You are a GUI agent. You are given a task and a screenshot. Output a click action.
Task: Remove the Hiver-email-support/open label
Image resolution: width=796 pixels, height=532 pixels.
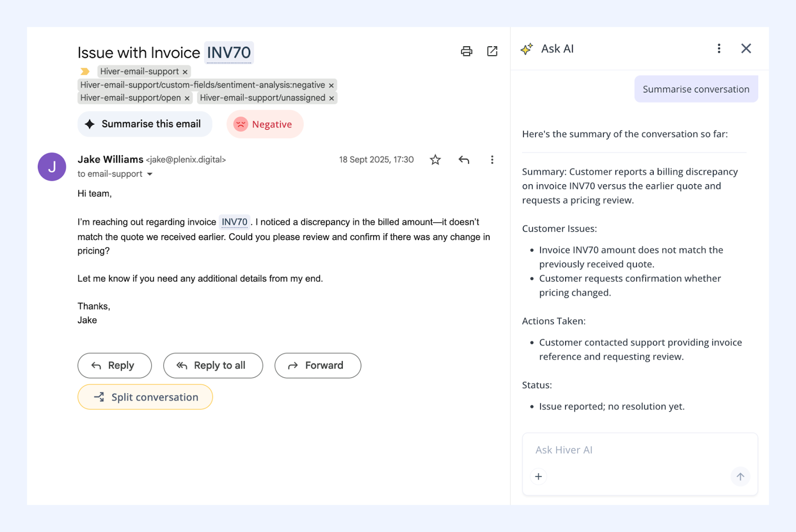[x=187, y=98]
